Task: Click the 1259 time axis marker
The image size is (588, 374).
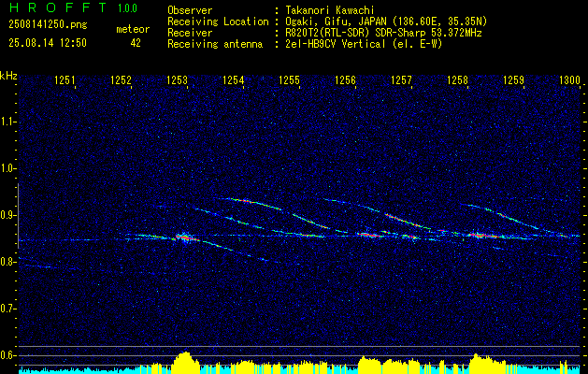Action: pyautogui.click(x=514, y=80)
